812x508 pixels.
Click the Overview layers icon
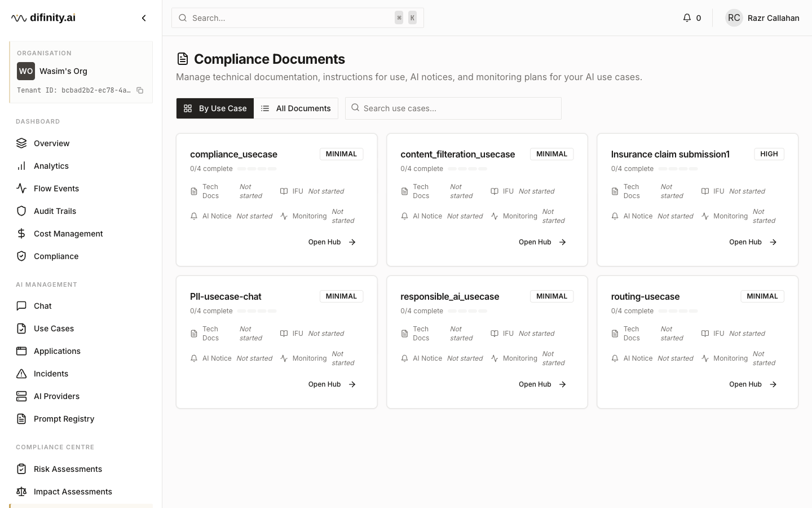click(21, 143)
